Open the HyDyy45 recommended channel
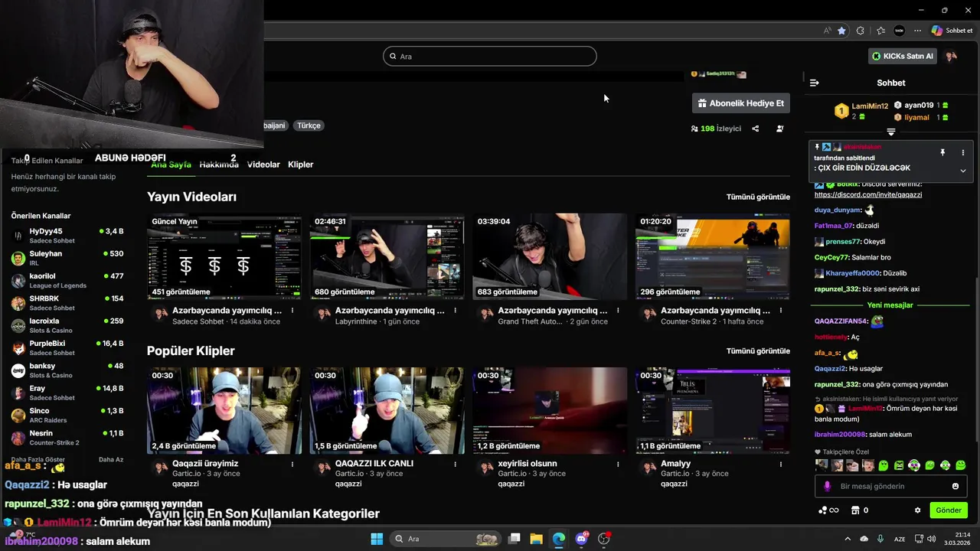Viewport: 980px width, 551px height. tap(67, 235)
